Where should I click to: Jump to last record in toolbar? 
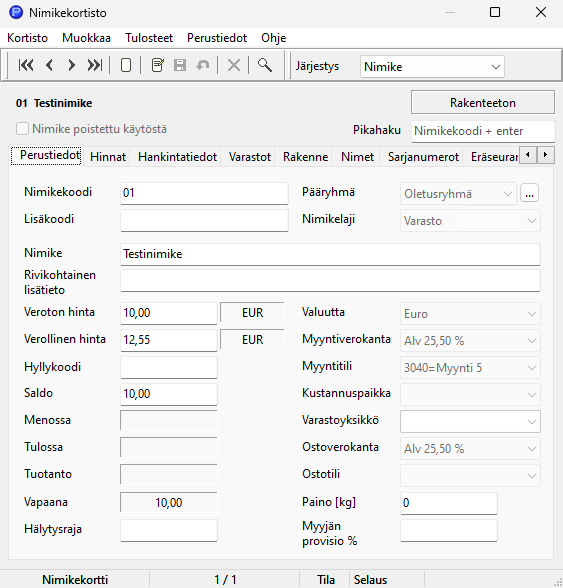(x=95, y=65)
